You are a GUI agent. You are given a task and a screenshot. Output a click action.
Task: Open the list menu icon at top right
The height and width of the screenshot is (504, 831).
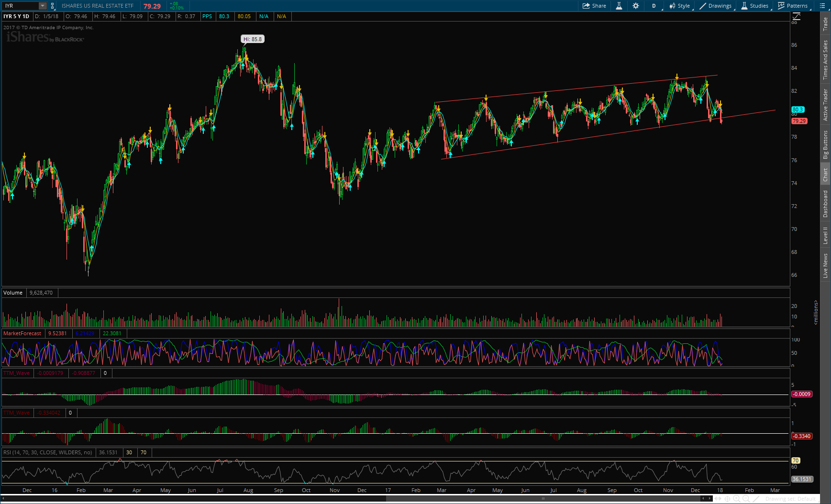[x=822, y=6]
